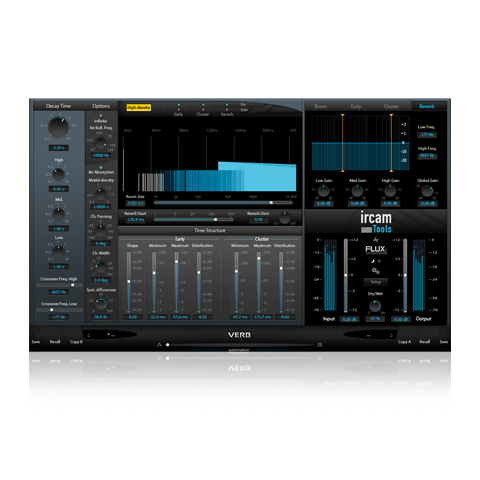The image size is (480, 480).
Task: Click the A/B morphing slider
Action: click(x=240, y=345)
